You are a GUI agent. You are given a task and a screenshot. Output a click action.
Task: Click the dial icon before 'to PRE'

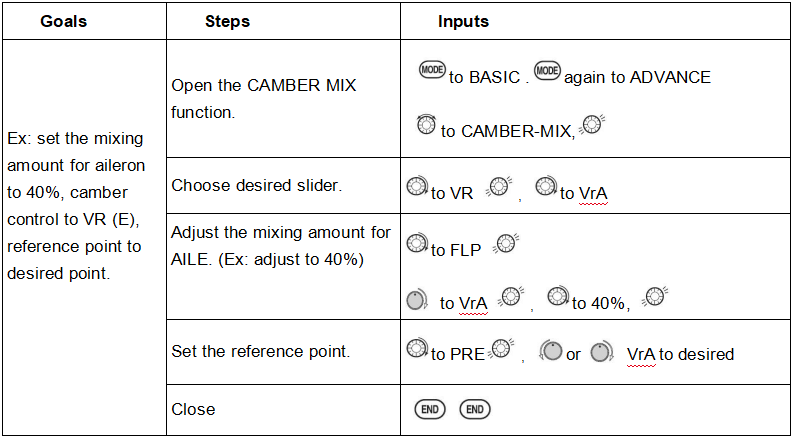click(417, 350)
